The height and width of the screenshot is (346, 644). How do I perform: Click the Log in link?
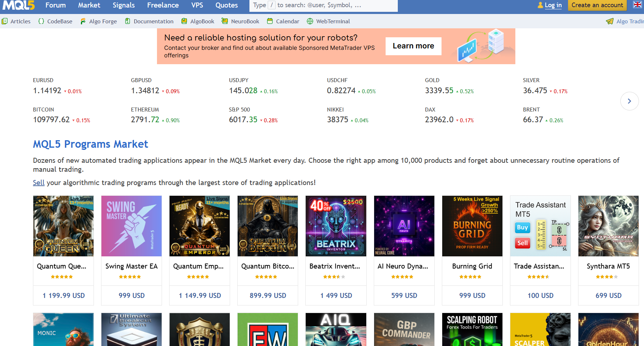[x=553, y=5]
